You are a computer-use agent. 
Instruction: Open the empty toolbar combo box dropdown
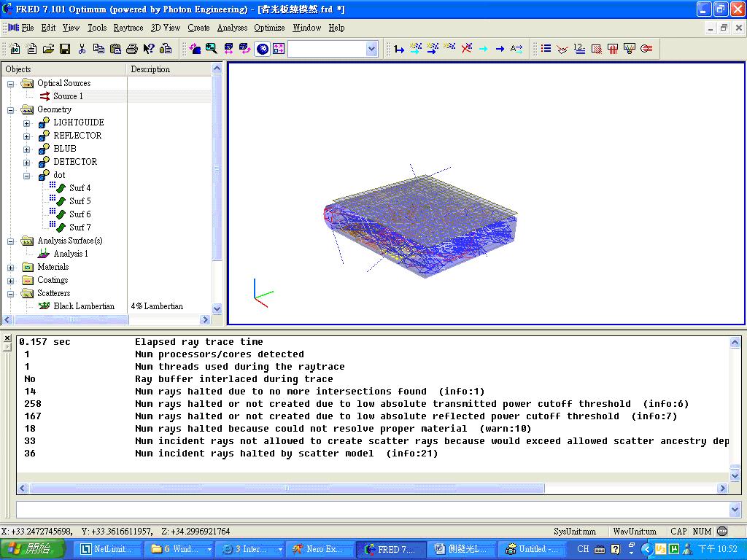(371, 49)
